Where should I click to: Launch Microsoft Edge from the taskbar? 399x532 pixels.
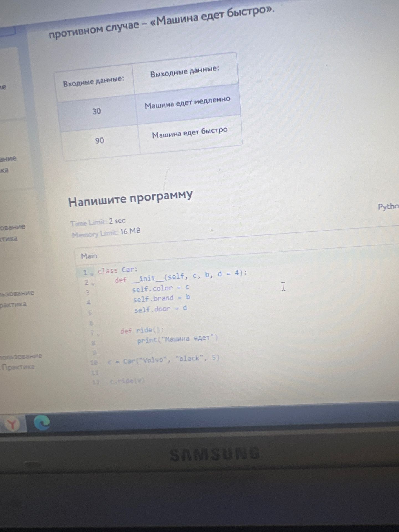(42, 423)
